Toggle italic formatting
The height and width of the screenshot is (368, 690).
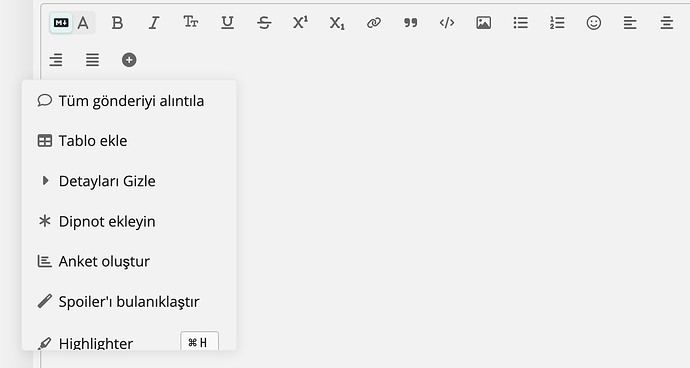tap(154, 23)
